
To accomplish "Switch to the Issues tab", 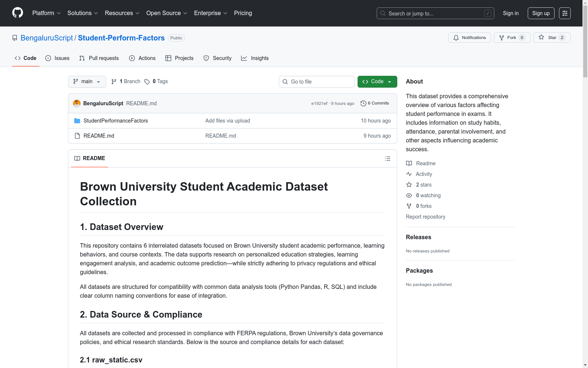I will point(57,58).
